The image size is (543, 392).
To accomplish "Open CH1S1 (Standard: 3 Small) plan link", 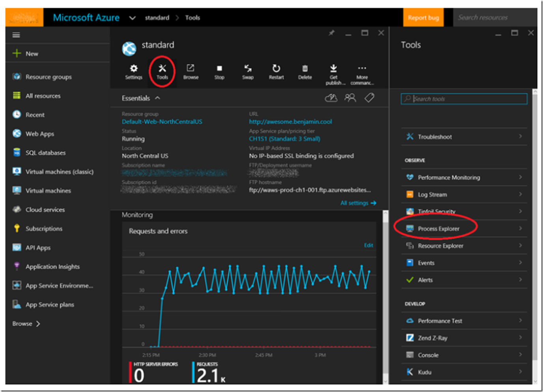I will pos(284,139).
